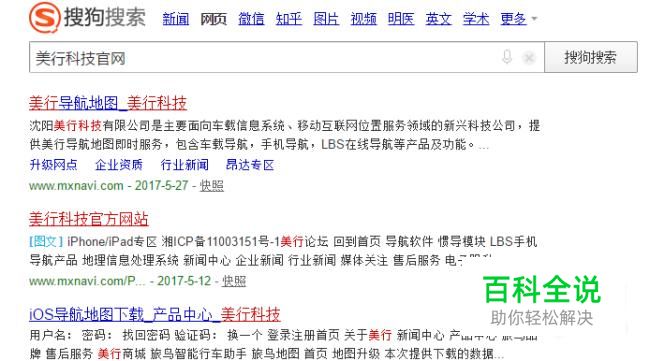The width and height of the screenshot is (650, 361).
Task: Open the 行业新闻 sublink
Action: point(184,165)
